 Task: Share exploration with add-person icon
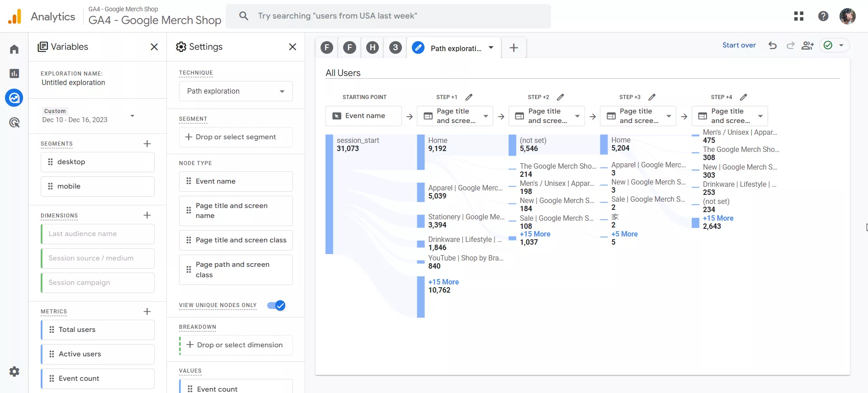pyautogui.click(x=807, y=45)
